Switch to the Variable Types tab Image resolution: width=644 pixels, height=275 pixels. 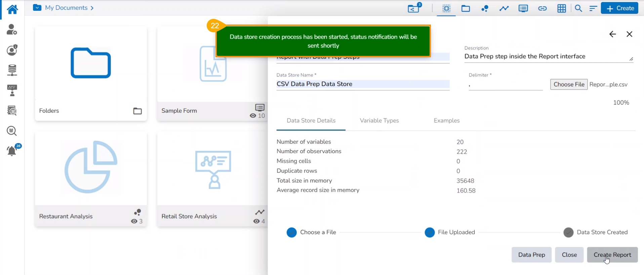coord(379,121)
